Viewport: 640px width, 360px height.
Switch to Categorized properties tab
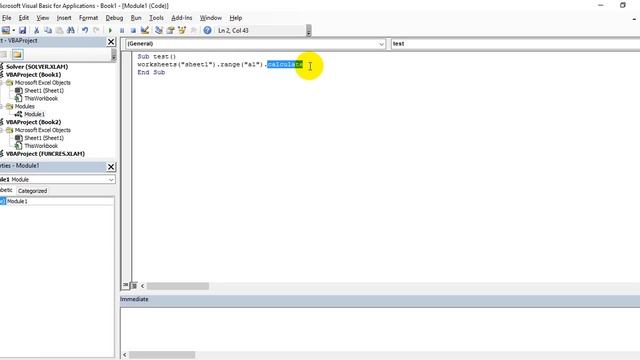[32, 191]
